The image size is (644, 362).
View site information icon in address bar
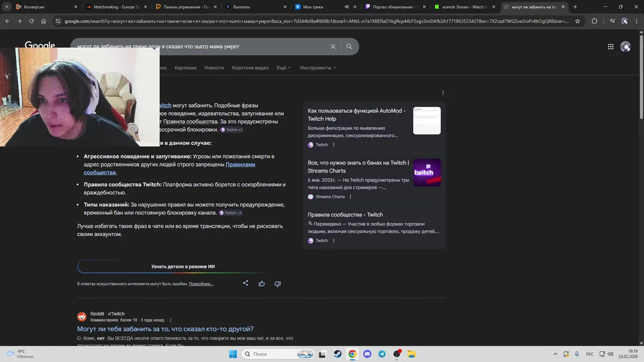click(x=58, y=21)
